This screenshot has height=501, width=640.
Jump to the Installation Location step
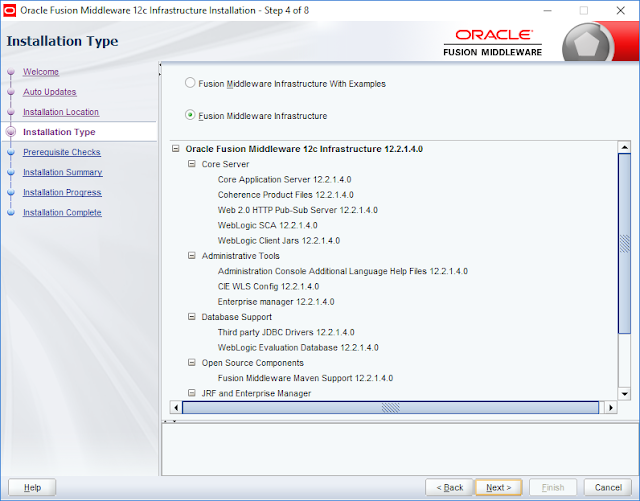click(x=61, y=112)
